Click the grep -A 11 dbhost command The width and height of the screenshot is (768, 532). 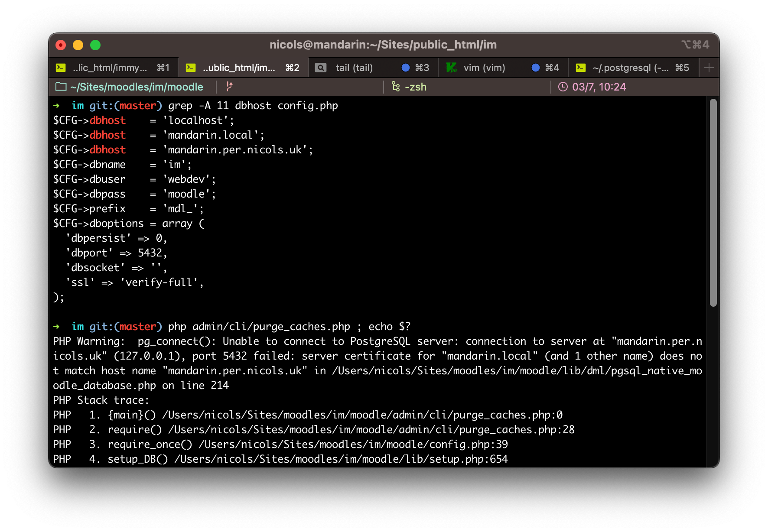(x=253, y=106)
